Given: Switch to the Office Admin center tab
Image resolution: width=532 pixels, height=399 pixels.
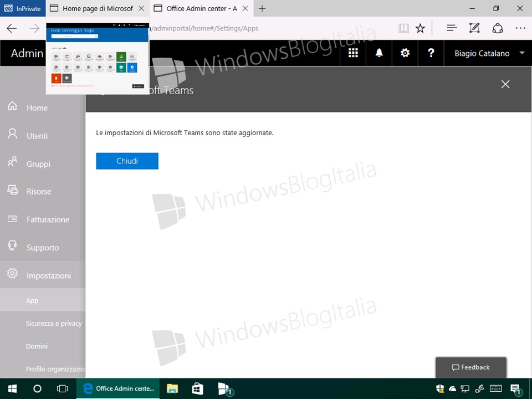Looking at the screenshot, I should click(x=202, y=8).
